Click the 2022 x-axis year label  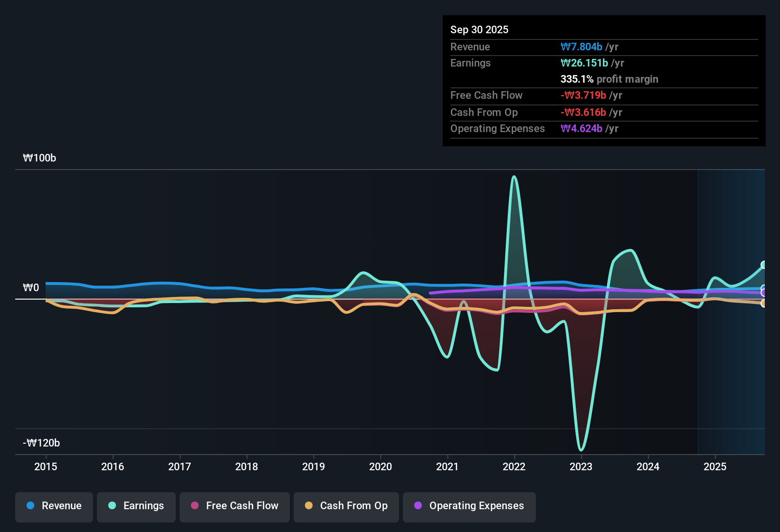coord(514,467)
